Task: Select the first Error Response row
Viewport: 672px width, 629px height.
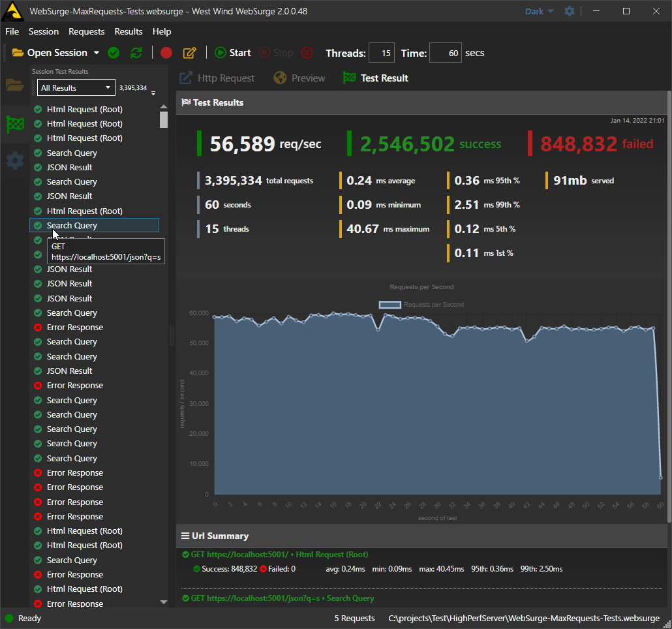Action: [95, 328]
